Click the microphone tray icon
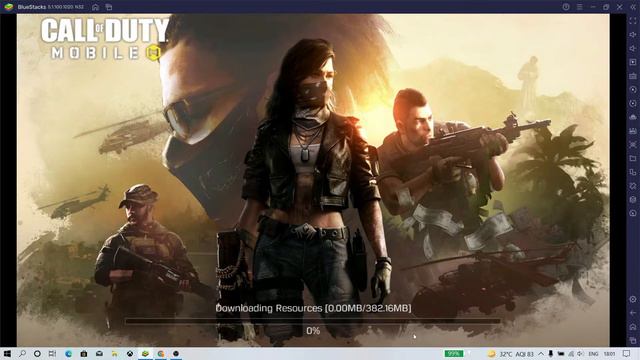Screen dimensions: 640x360 (x=551, y=354)
